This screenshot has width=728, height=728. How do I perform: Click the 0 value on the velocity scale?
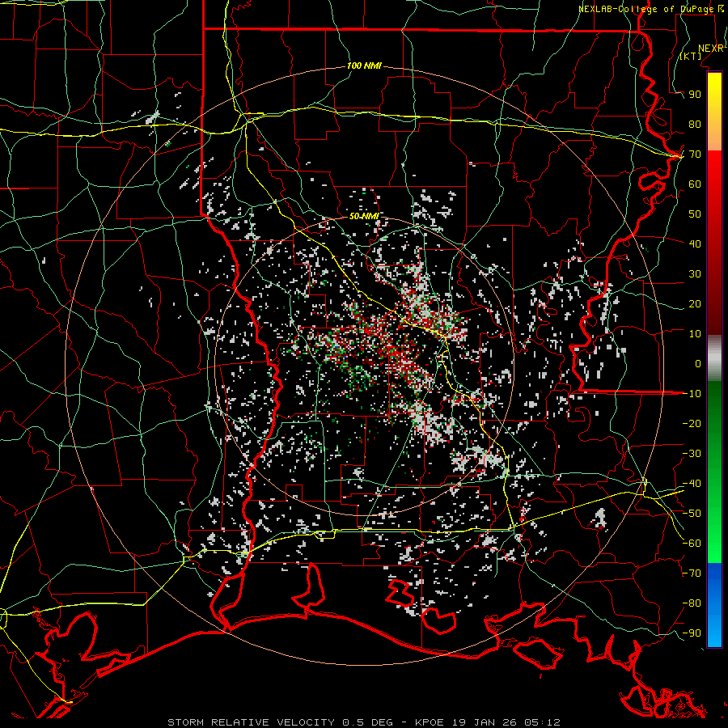coord(698,363)
